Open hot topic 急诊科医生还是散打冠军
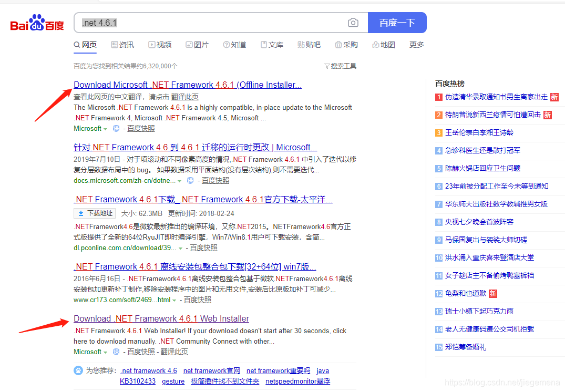The width and height of the screenshot is (565, 392). [x=482, y=151]
